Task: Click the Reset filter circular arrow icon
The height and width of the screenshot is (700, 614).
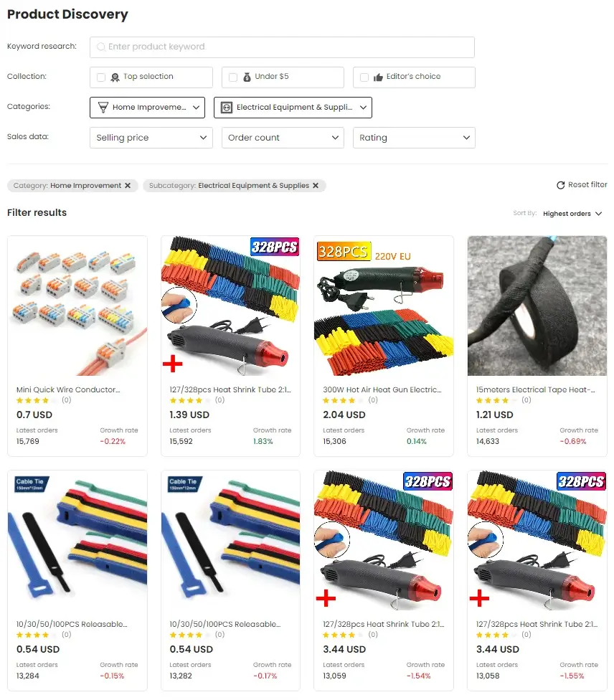Action: 560,185
